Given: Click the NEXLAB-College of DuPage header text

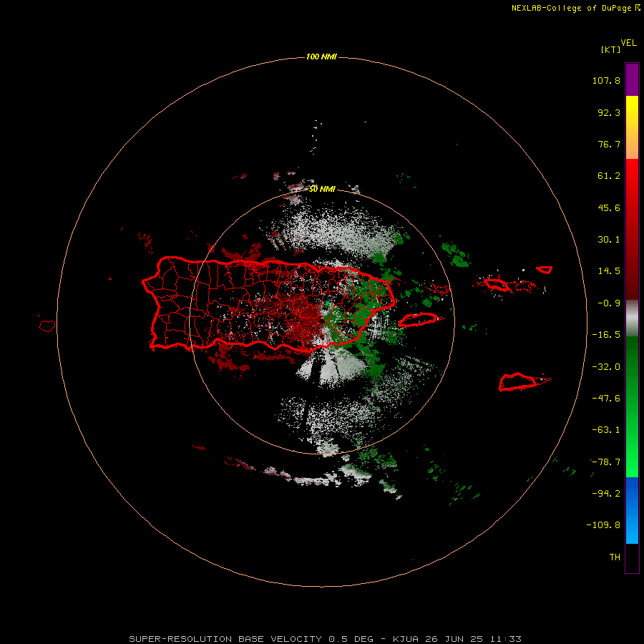Looking at the screenshot, I should pyautogui.click(x=576, y=8).
